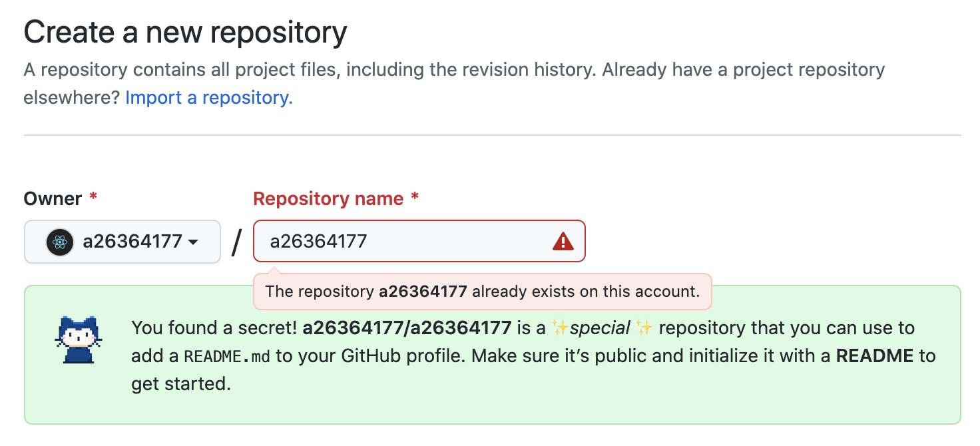Click the Import a repository link
Image resolution: width=980 pixels, height=446 pixels.
click(x=208, y=98)
